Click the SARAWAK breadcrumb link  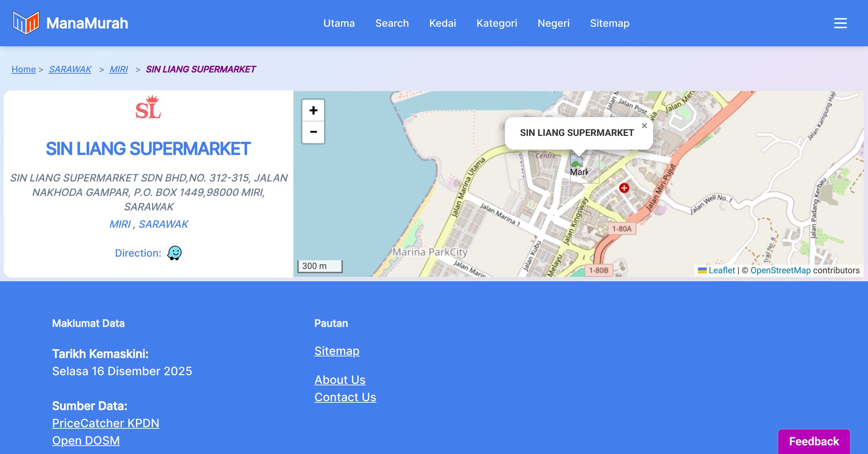(70, 69)
